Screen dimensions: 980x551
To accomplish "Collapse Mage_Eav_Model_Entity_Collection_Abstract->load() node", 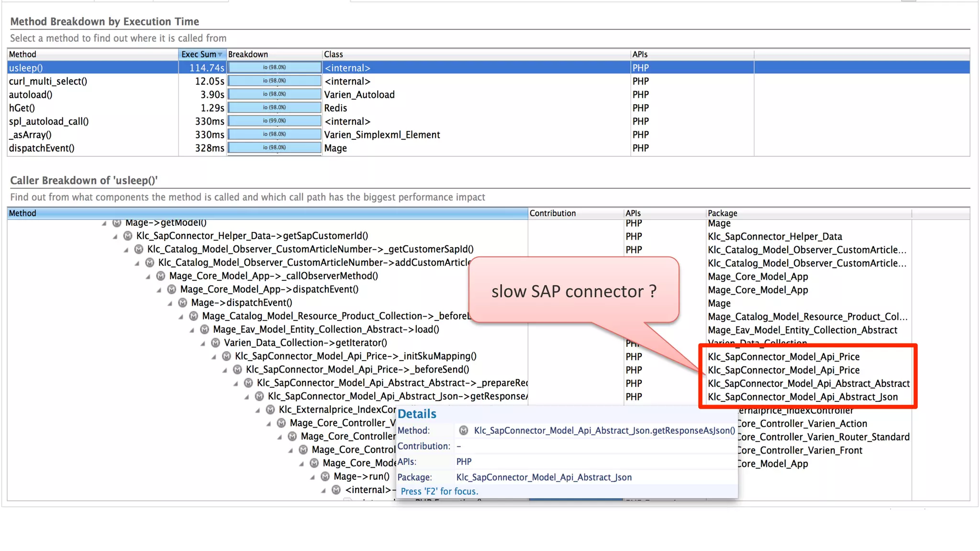I will 192,330.
